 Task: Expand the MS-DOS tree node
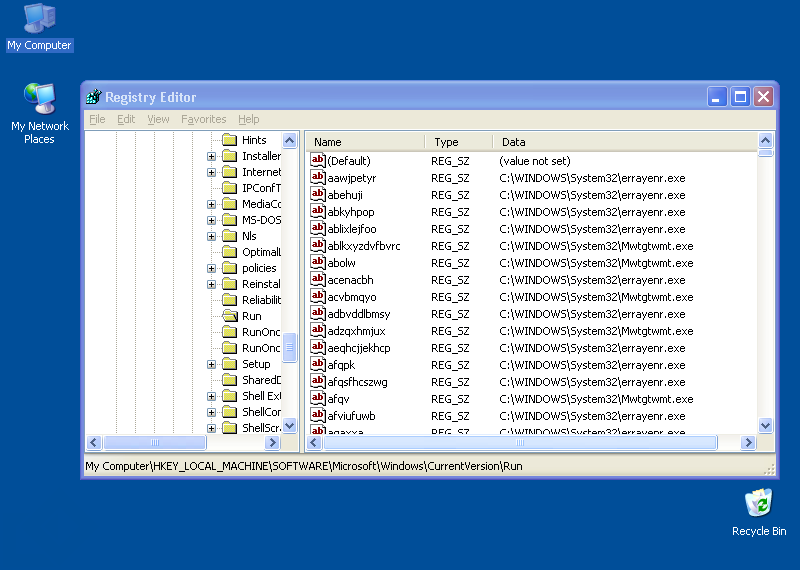click(x=211, y=220)
